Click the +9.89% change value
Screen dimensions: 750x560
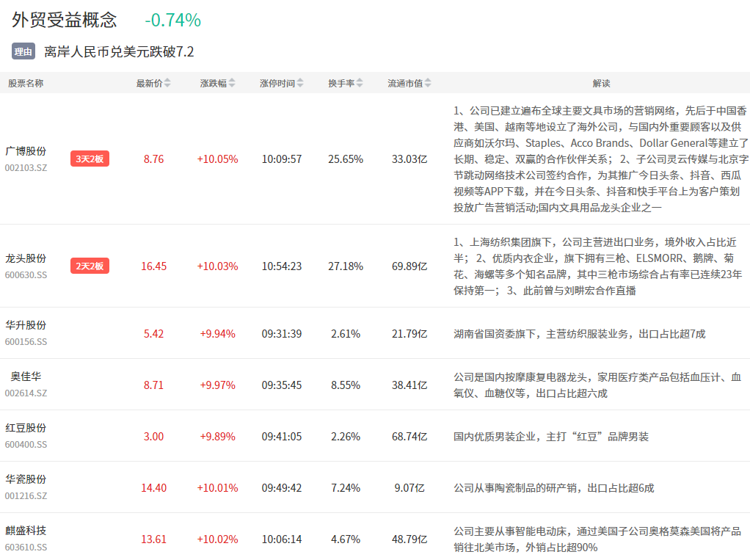click(x=218, y=437)
